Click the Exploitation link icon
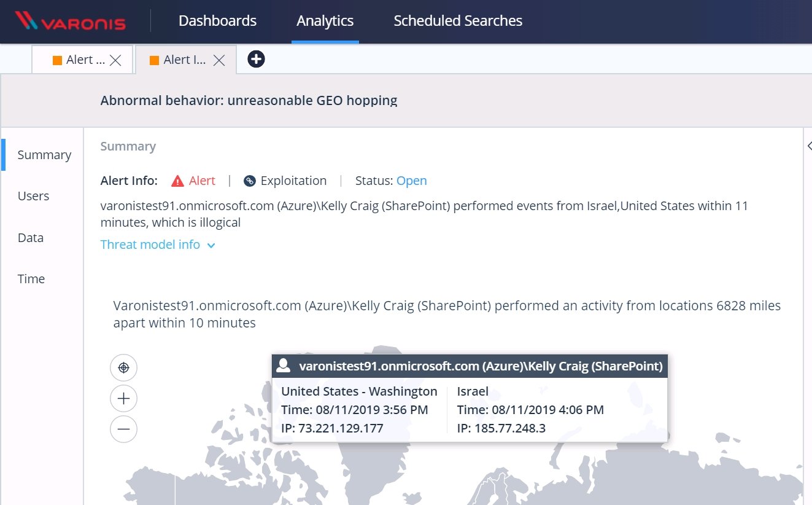812x505 pixels. 249,181
